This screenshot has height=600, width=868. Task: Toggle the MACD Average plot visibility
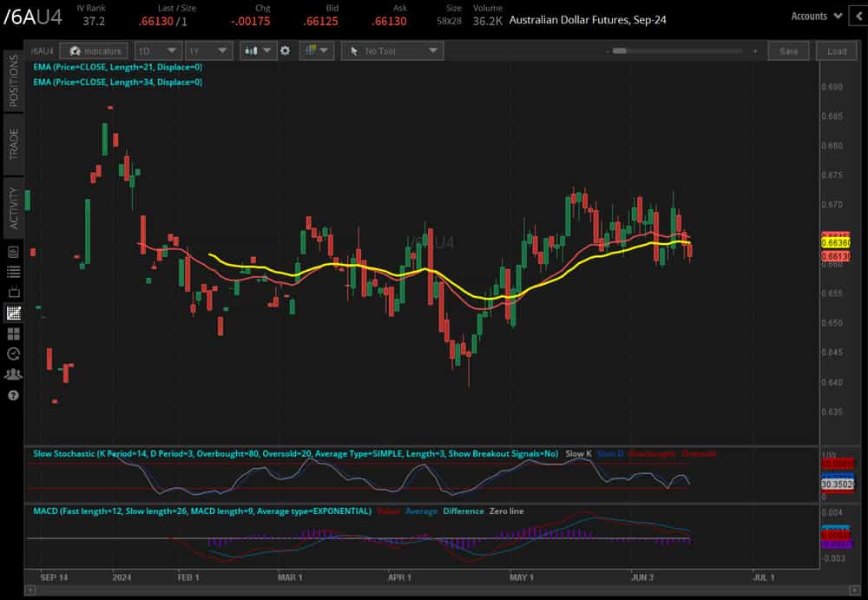click(x=422, y=511)
